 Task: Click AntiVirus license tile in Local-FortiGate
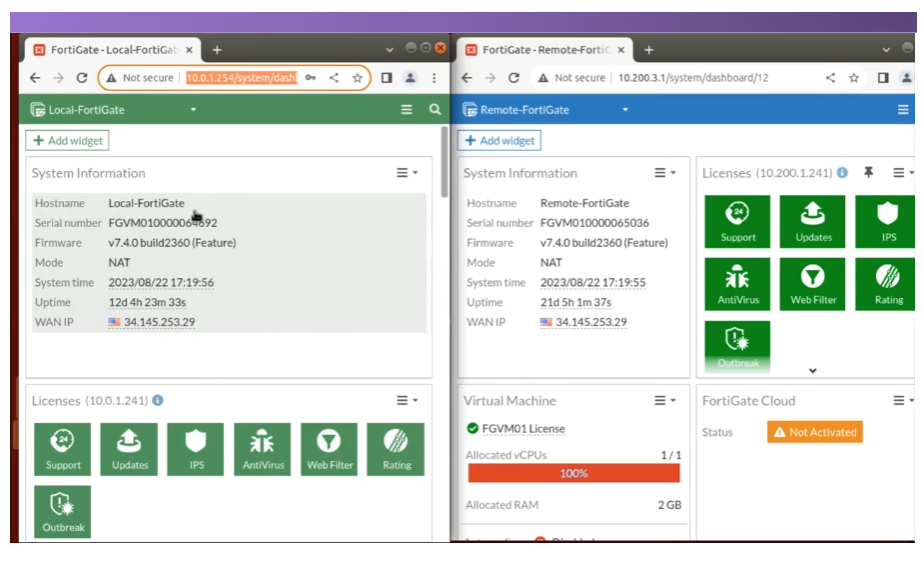click(x=263, y=449)
